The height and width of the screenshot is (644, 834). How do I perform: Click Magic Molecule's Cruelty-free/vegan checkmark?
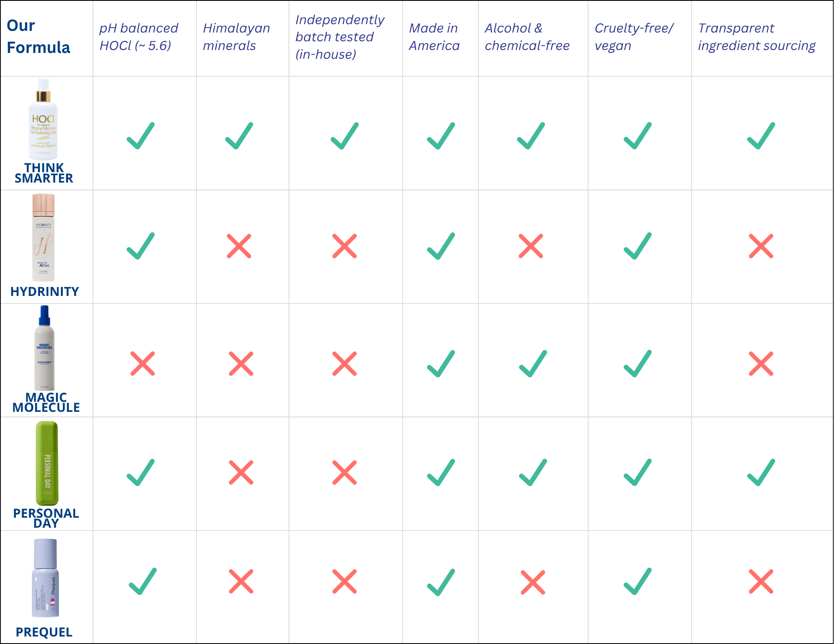[x=638, y=363]
